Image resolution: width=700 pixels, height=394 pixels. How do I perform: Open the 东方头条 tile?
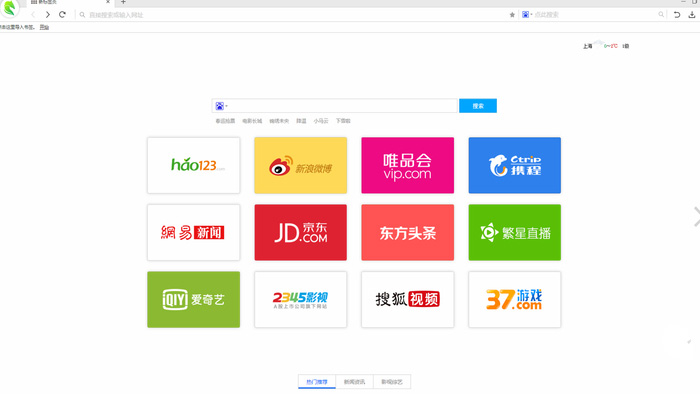[408, 232]
